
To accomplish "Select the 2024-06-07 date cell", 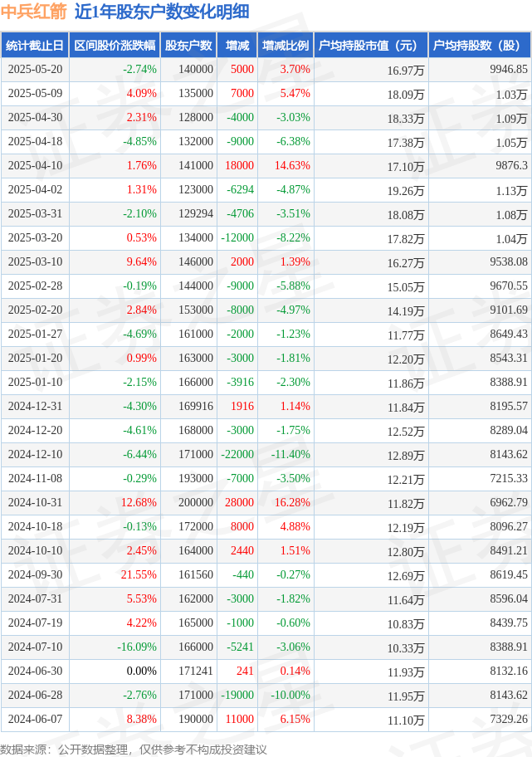I will pos(35,720).
